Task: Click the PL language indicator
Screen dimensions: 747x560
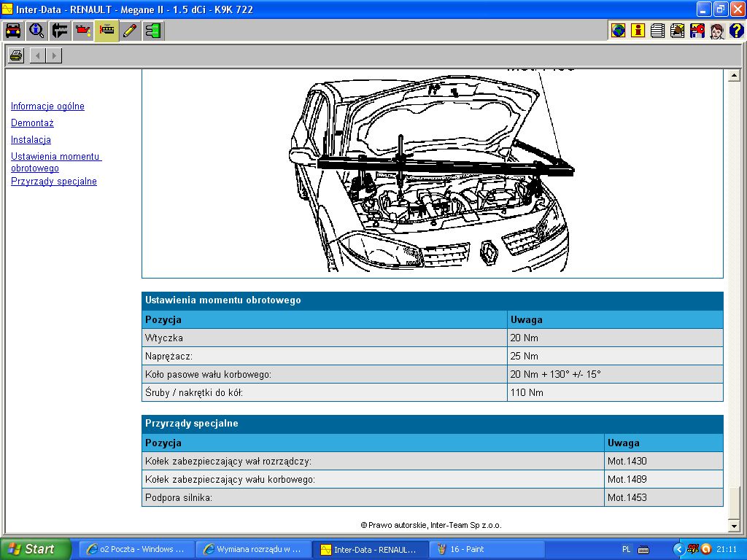Action: pos(627,550)
